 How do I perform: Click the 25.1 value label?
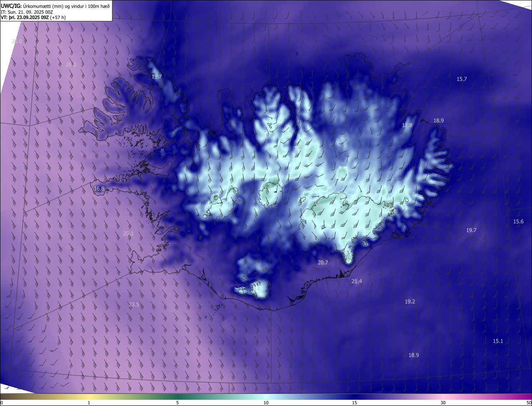[x=128, y=233]
